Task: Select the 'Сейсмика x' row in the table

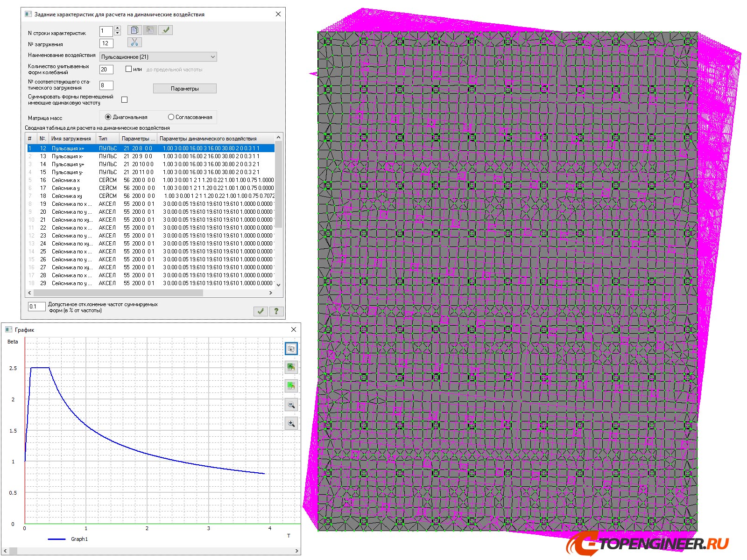Action: tap(65, 180)
